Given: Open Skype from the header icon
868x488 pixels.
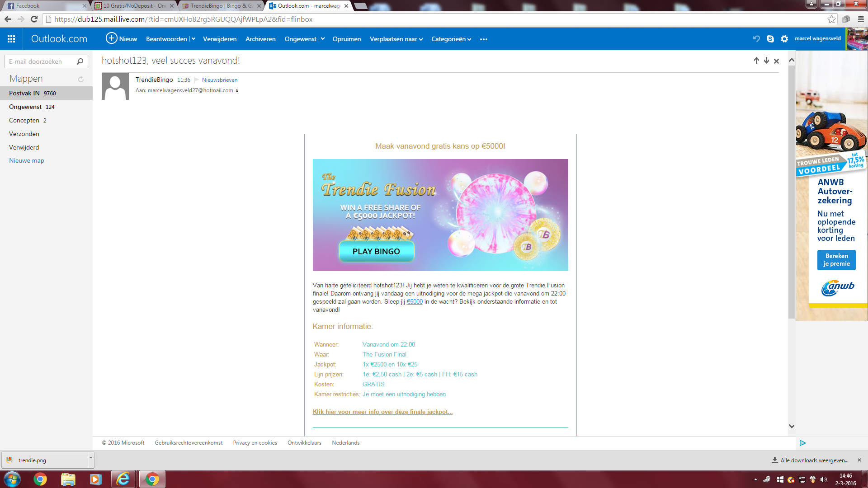Looking at the screenshot, I should 770,39.
